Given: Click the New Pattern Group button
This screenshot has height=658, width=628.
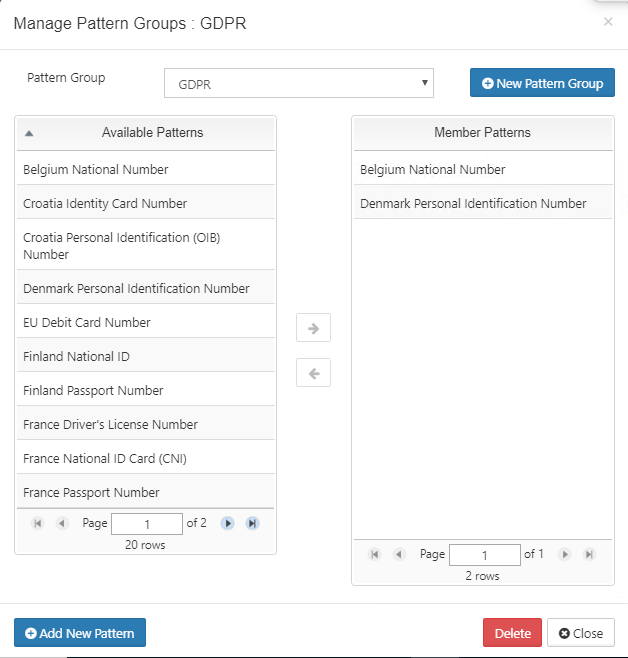Looking at the screenshot, I should (x=542, y=83).
